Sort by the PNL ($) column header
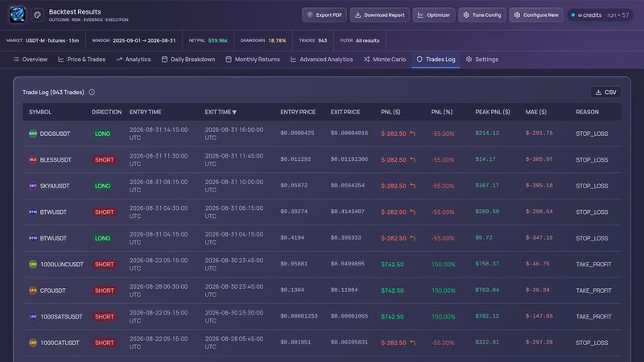Image resolution: width=644 pixels, height=362 pixels. pos(390,112)
